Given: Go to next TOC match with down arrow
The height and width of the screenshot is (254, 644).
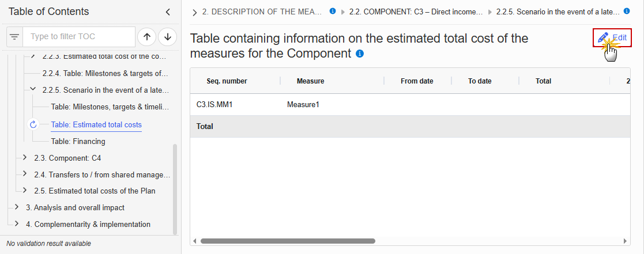Looking at the screenshot, I should (x=168, y=37).
